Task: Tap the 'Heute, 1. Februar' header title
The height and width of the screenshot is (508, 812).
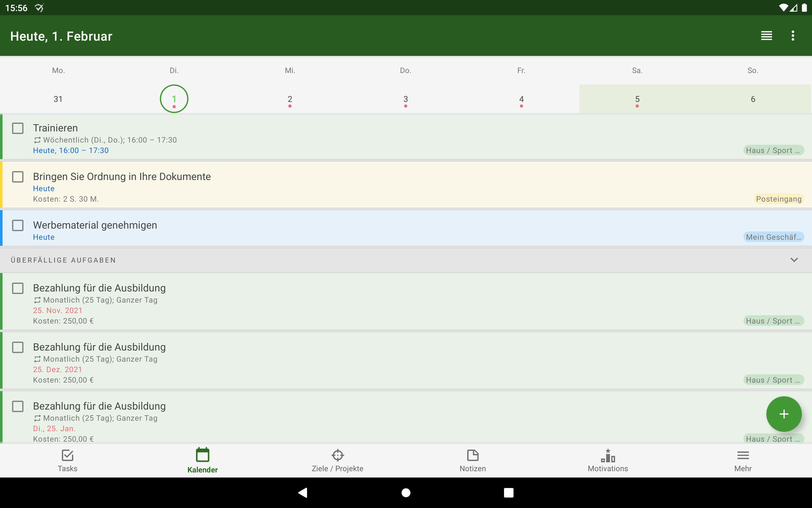Action: [62, 36]
